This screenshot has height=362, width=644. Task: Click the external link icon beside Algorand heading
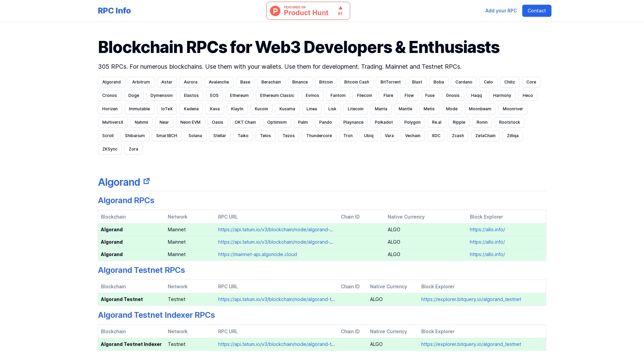(x=147, y=181)
